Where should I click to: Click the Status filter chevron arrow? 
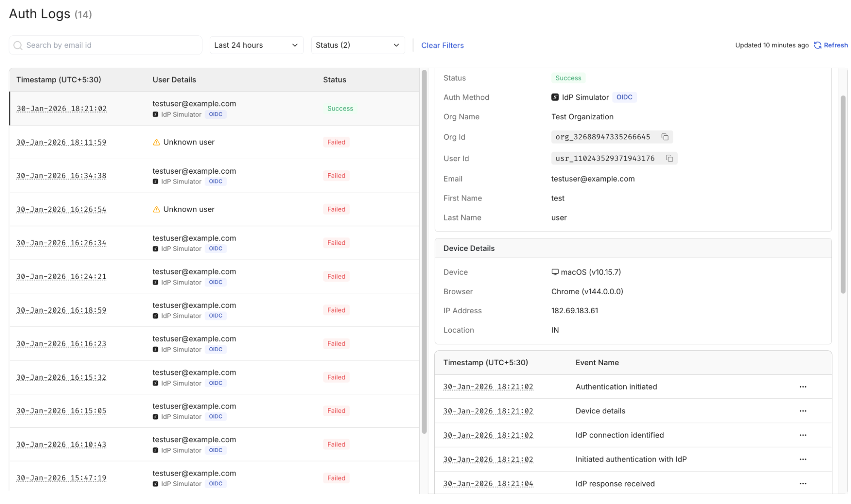396,45
